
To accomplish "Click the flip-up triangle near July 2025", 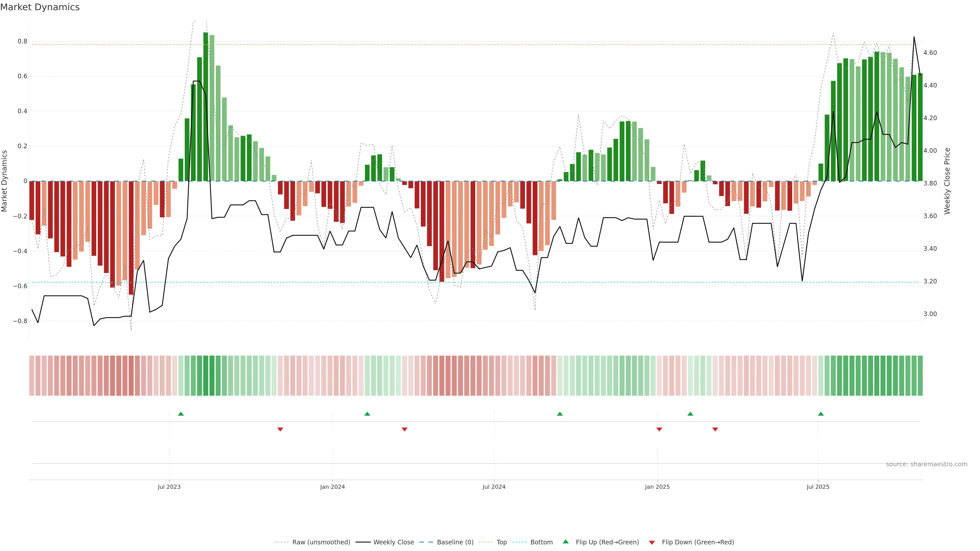I will 820,414.
